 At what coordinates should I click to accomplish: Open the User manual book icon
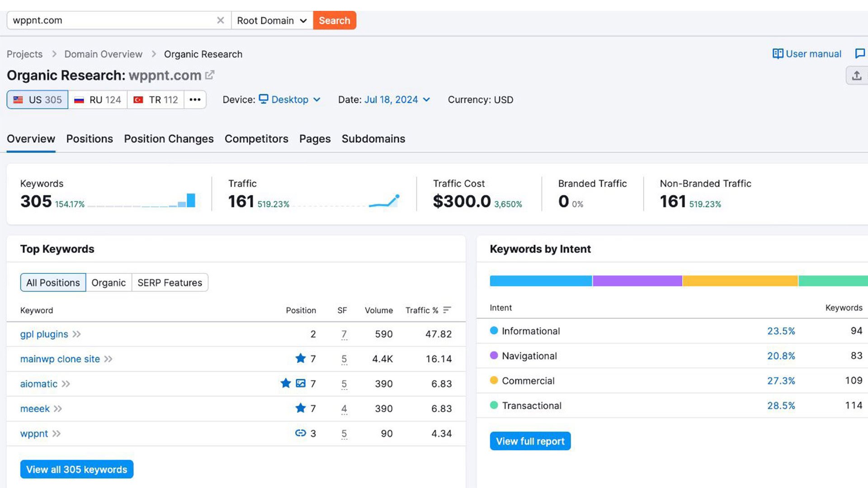point(778,54)
